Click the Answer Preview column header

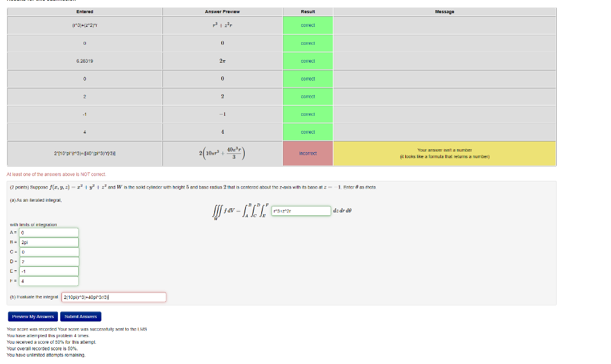click(223, 11)
